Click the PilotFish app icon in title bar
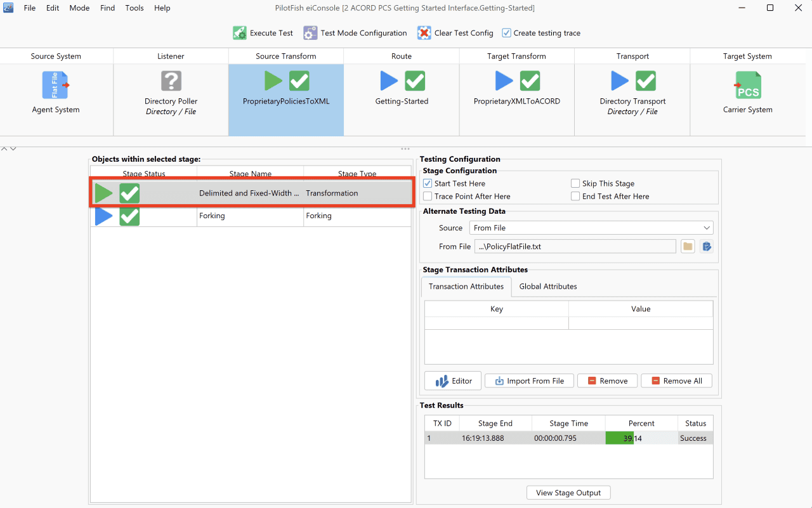This screenshot has height=508, width=812. 8,8
